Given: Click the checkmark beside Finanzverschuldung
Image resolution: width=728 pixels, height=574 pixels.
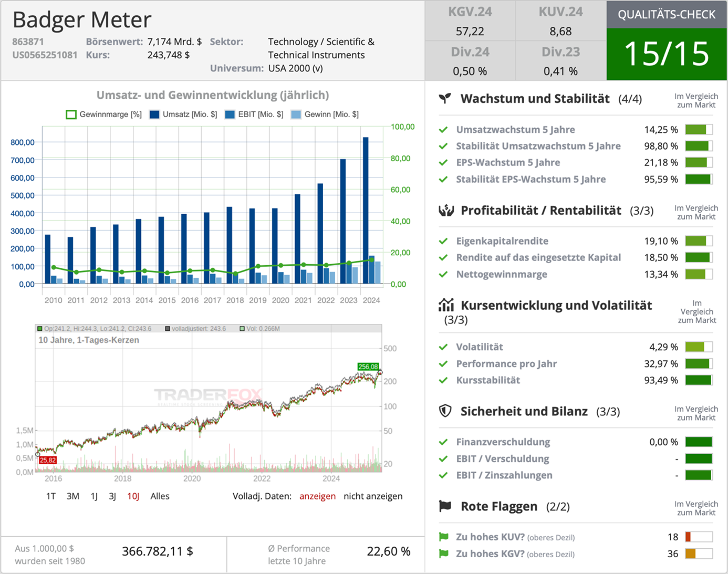Looking at the screenshot, I should tap(443, 442).
